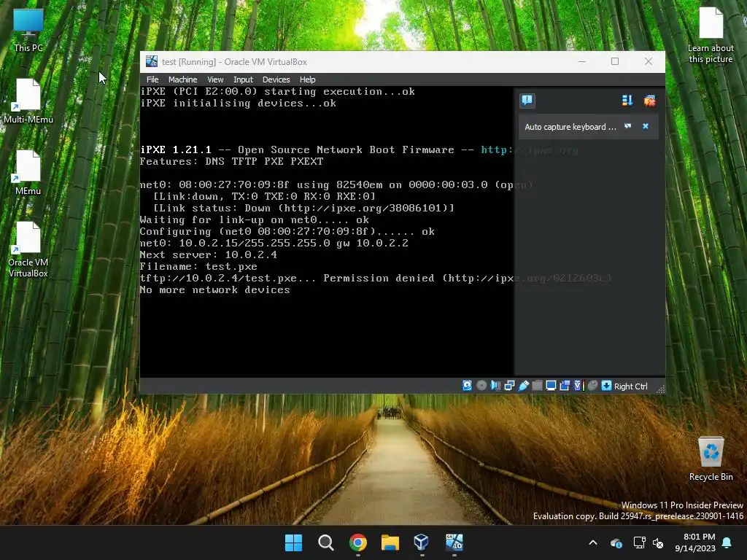Expand the hidden system tray icons chevron

(593, 542)
